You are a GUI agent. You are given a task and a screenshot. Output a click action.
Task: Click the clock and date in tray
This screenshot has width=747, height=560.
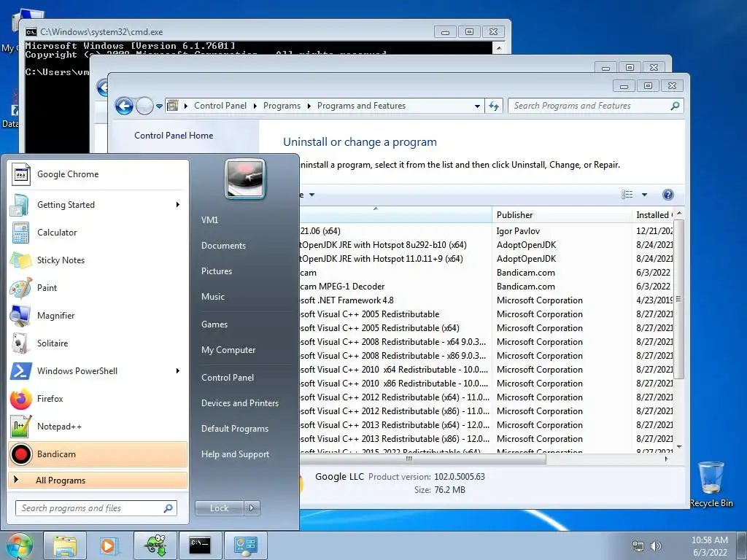[709, 546]
